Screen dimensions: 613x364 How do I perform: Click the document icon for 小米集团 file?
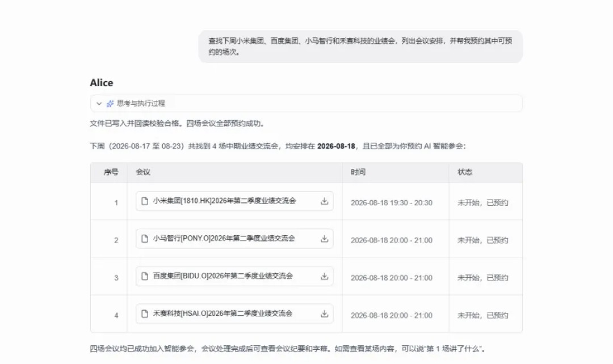(145, 201)
